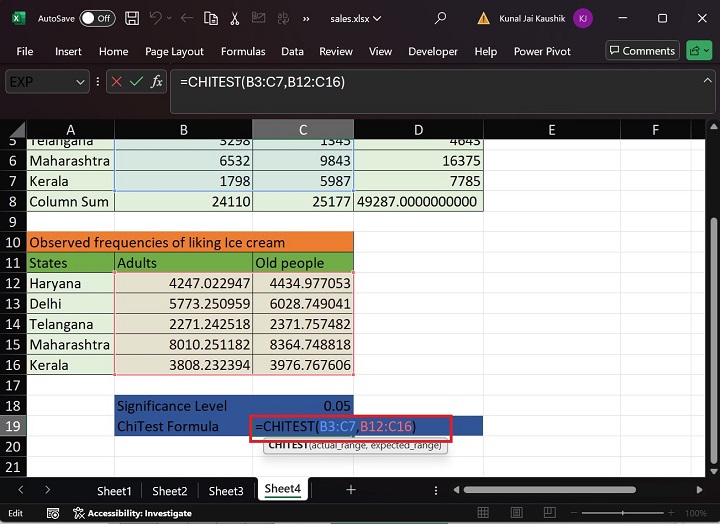This screenshot has height=524, width=720.
Task: Cancel the formula entry with X icon
Action: (x=116, y=82)
